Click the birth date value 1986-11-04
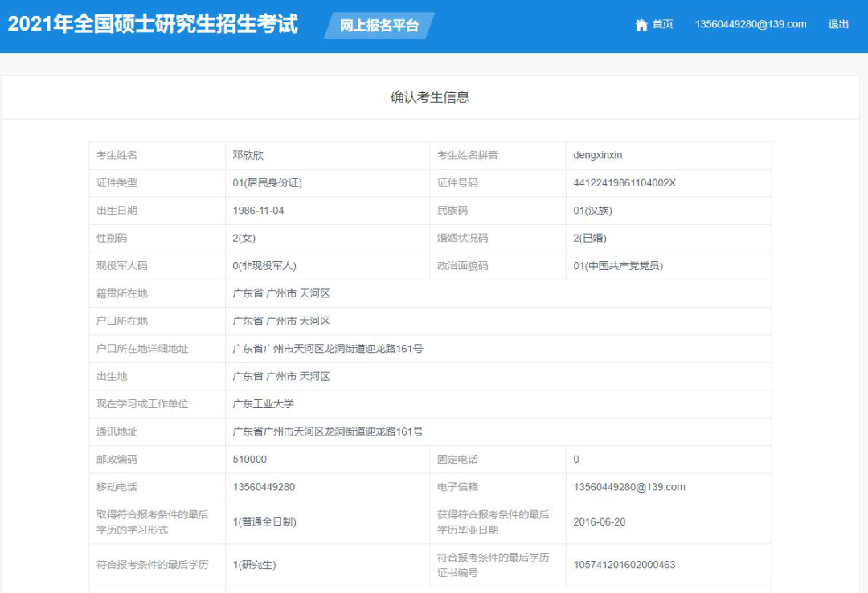This screenshot has height=593, width=868. click(x=258, y=211)
